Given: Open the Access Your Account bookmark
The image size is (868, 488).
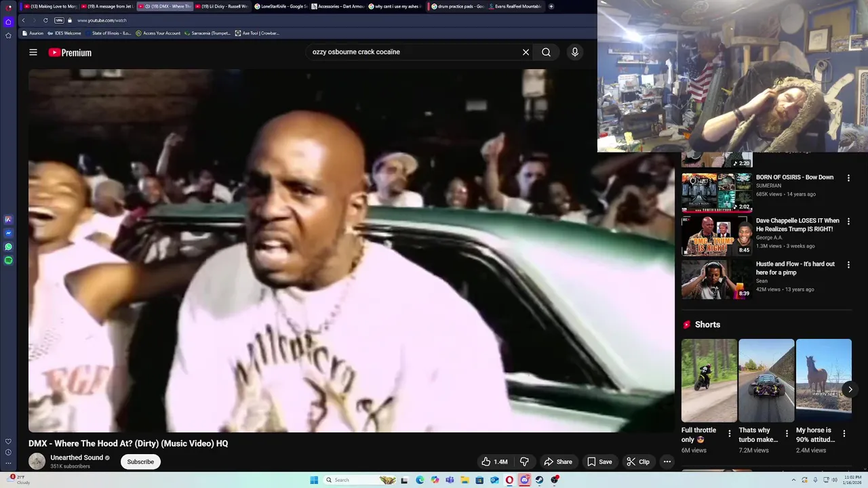Looking at the screenshot, I should point(158,33).
